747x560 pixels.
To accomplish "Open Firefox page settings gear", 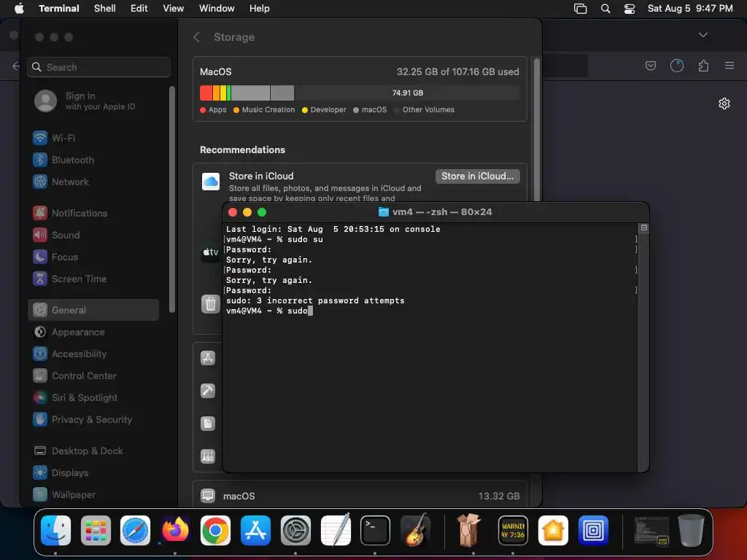I will (724, 104).
